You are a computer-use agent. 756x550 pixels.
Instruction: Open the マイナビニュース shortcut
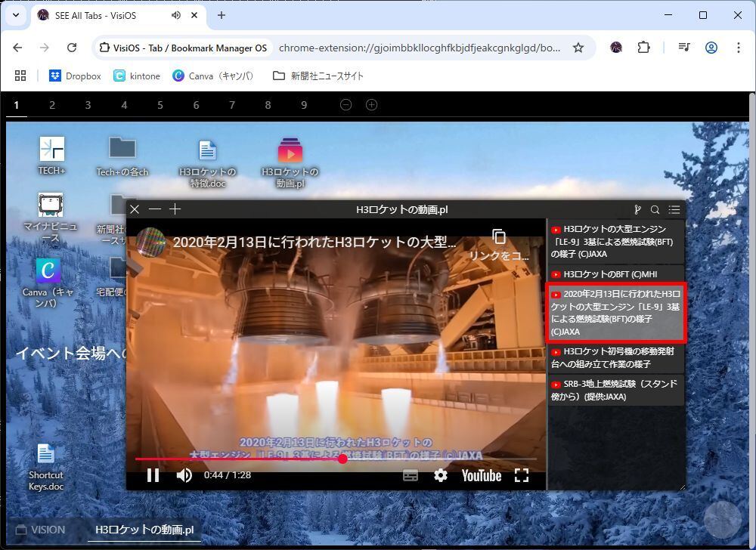51,218
